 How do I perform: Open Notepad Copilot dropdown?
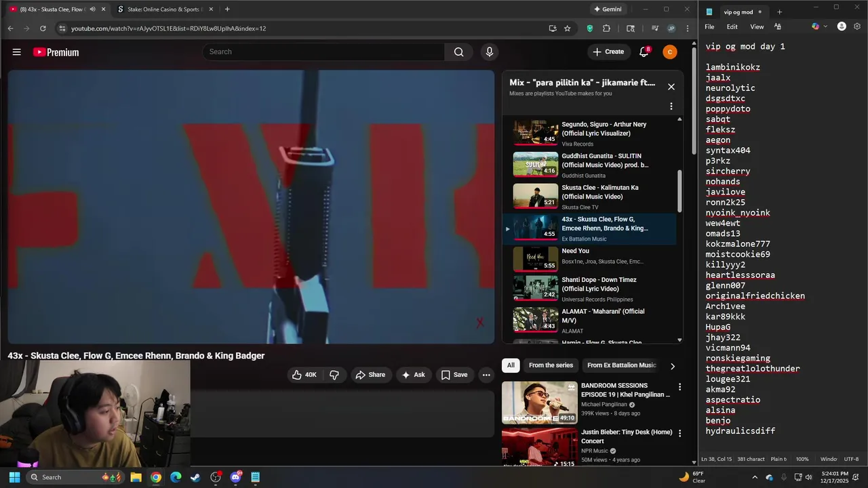coord(819,26)
